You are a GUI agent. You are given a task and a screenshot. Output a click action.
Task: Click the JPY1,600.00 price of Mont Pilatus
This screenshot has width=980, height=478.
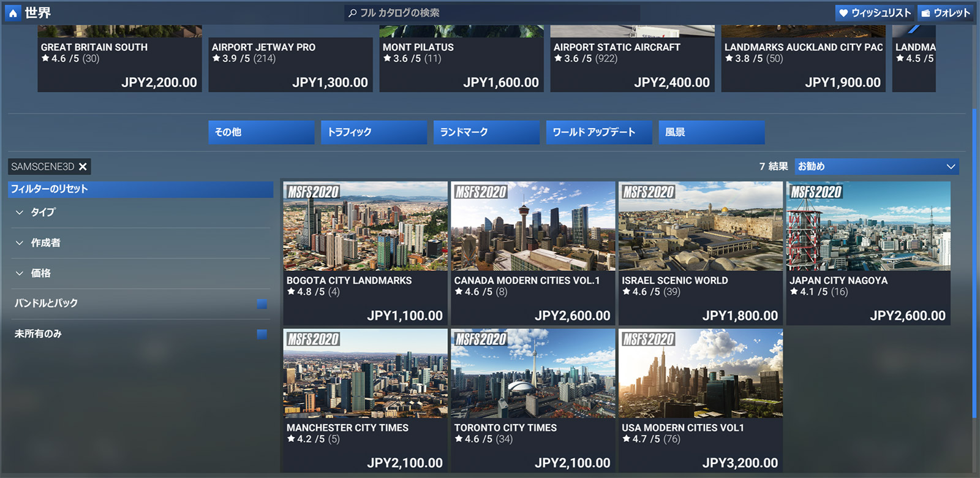501,83
